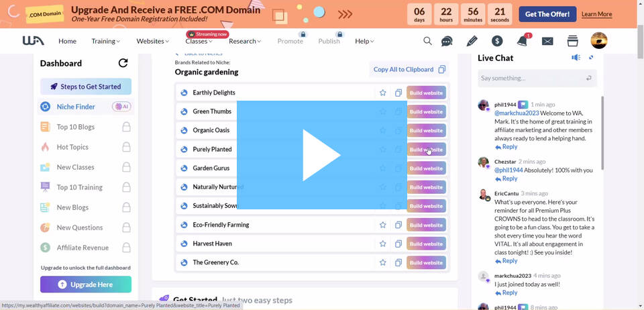Open the notifications bell icon
Image resolution: width=644 pixels, height=310 pixels.
pyautogui.click(x=523, y=41)
